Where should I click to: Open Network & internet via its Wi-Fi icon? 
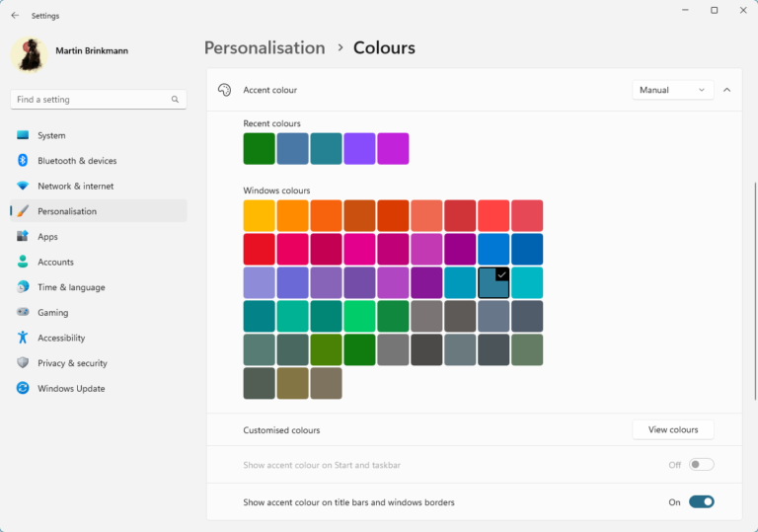[x=23, y=186]
